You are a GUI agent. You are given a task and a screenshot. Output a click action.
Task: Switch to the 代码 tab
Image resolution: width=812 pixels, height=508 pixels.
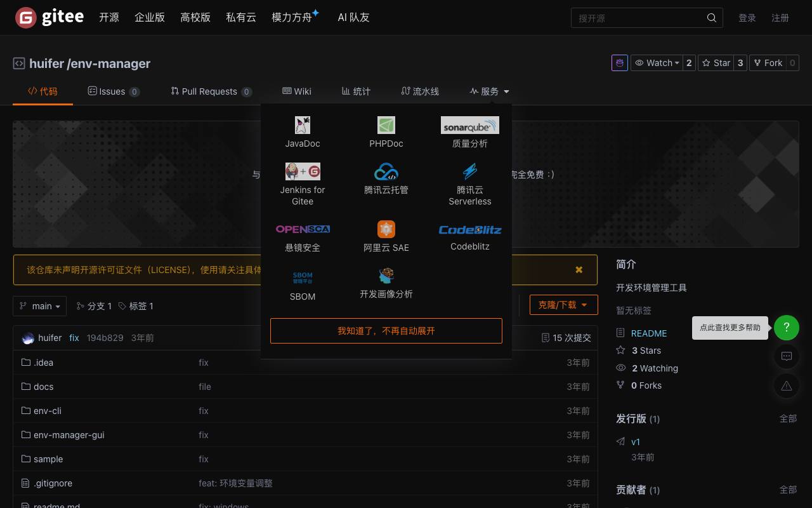tap(43, 91)
